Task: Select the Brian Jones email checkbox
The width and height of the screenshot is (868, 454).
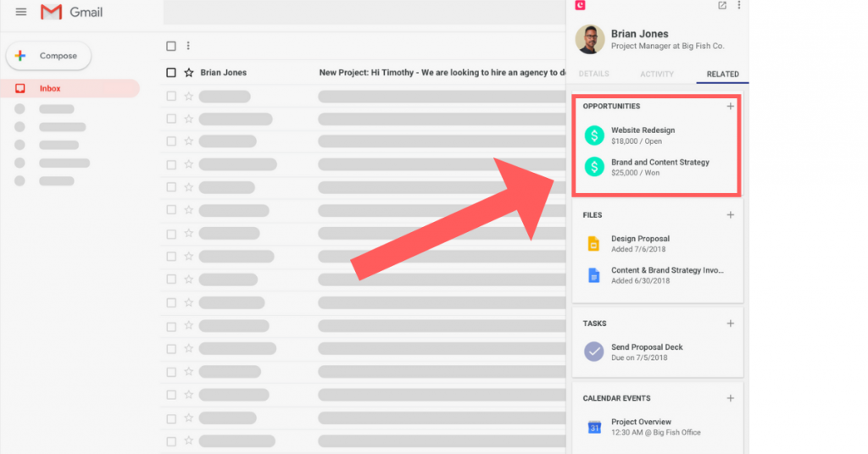Action: point(171,73)
